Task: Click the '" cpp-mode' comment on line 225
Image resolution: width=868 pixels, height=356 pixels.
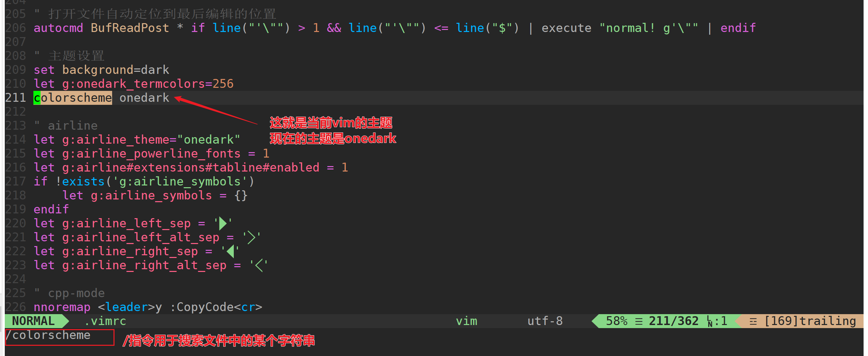Action: click(x=69, y=293)
